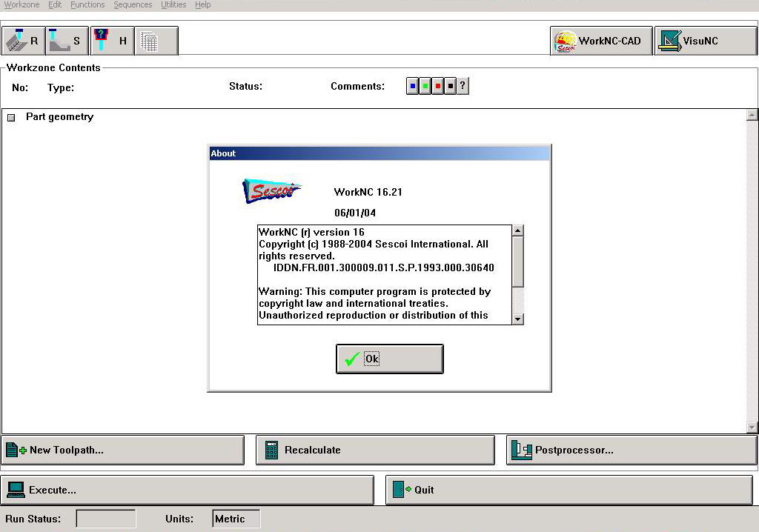Viewport: 759px width, 532px height.
Task: Click the About dialog title bar
Action: point(379,153)
